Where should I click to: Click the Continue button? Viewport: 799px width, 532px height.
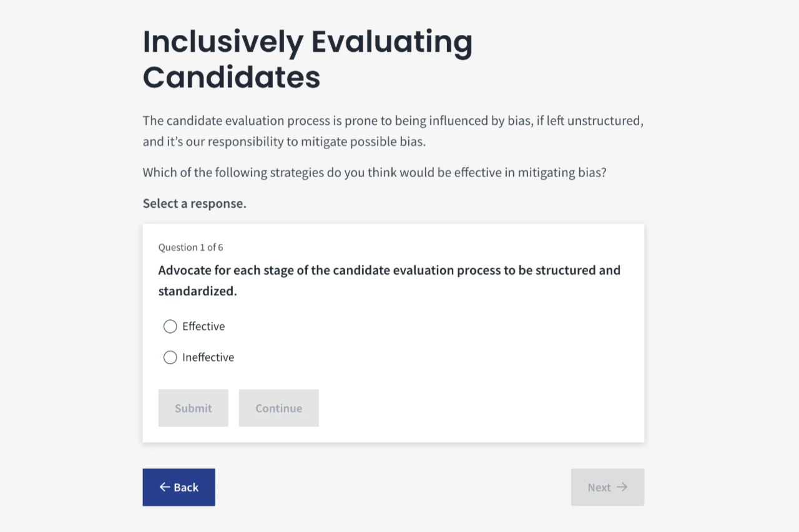pos(279,408)
